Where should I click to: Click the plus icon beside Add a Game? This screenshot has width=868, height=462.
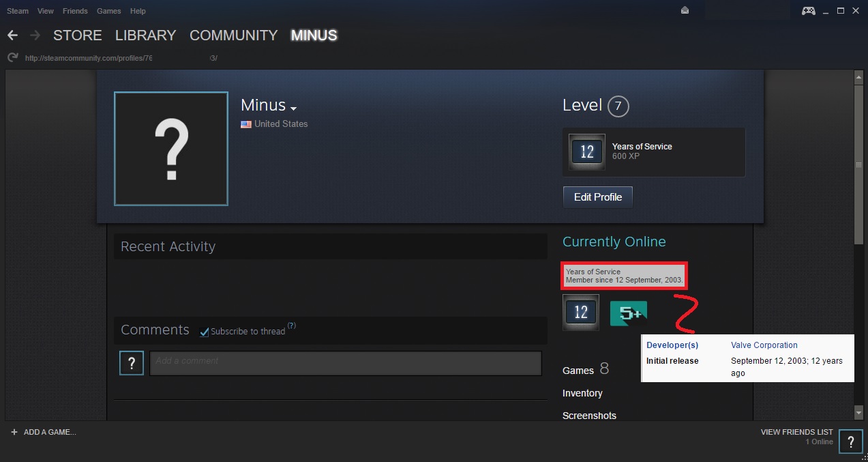click(14, 432)
